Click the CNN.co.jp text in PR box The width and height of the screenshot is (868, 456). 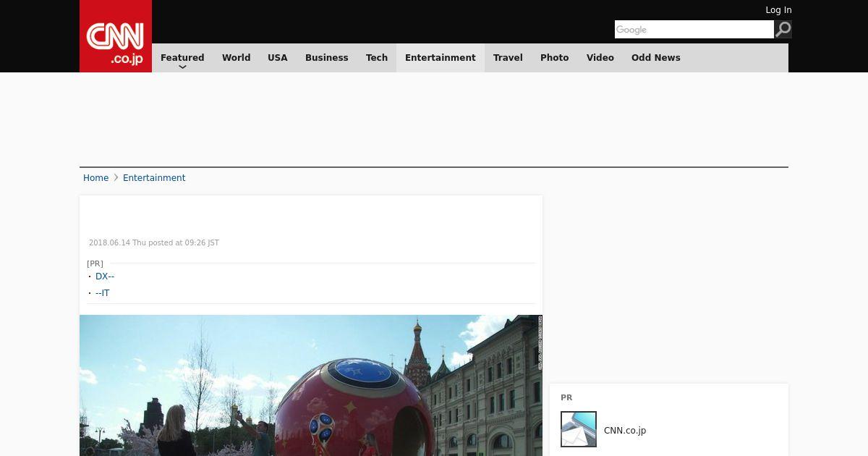tap(625, 431)
